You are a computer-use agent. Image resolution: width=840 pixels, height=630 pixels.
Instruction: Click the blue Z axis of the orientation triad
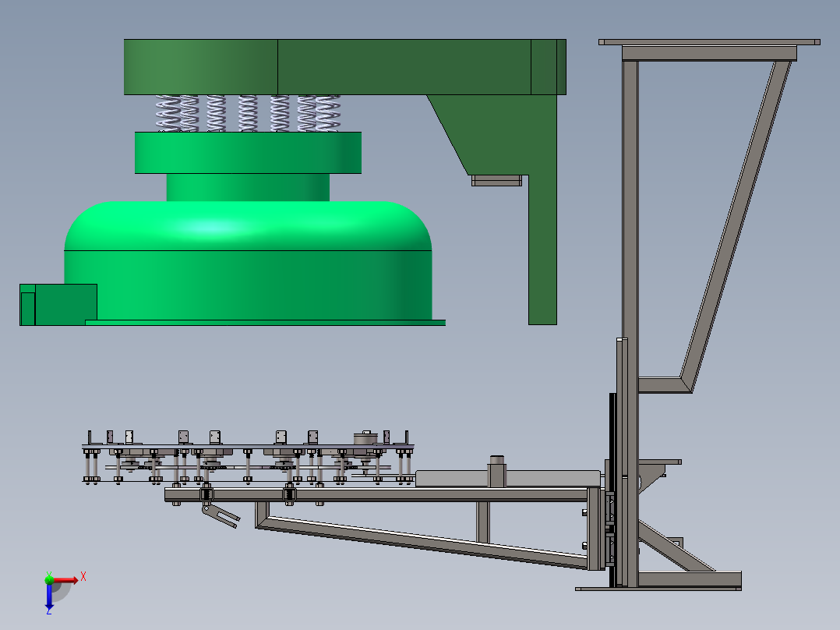point(49,596)
